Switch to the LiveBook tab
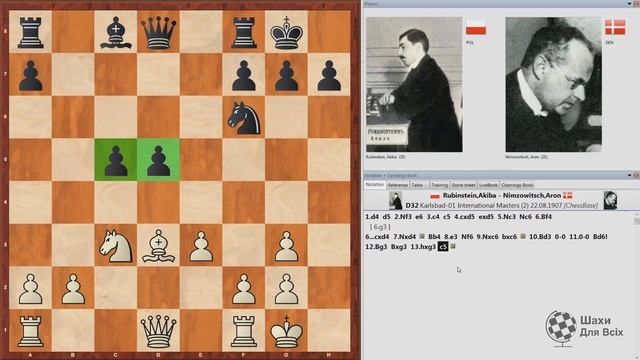This screenshot has height=360, width=640. coord(488,185)
